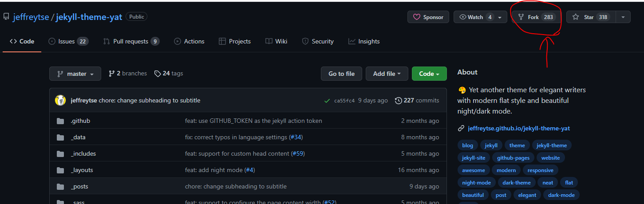Click the Sponsor heart button
The height and width of the screenshot is (204, 644).
tap(428, 17)
